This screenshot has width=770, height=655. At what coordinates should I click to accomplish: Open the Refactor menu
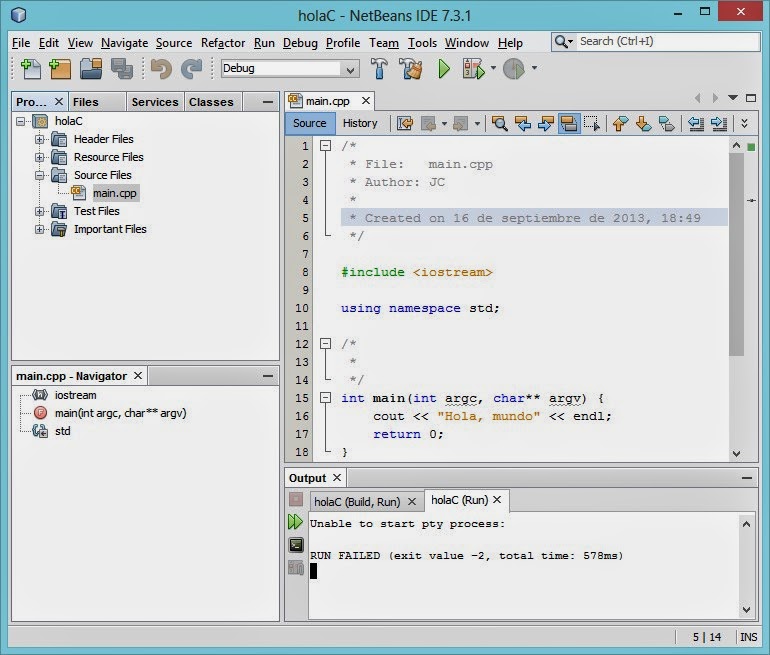[222, 43]
